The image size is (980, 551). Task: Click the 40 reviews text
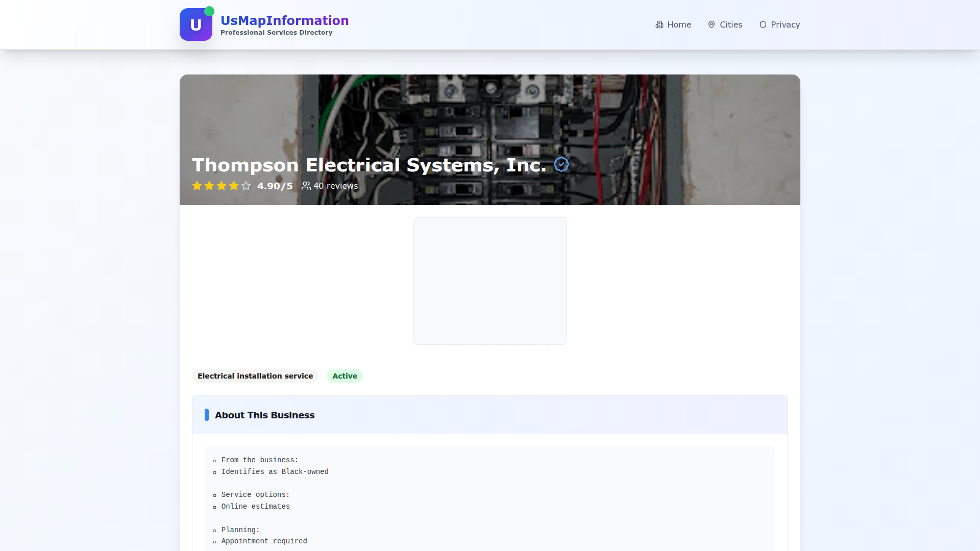tap(335, 186)
